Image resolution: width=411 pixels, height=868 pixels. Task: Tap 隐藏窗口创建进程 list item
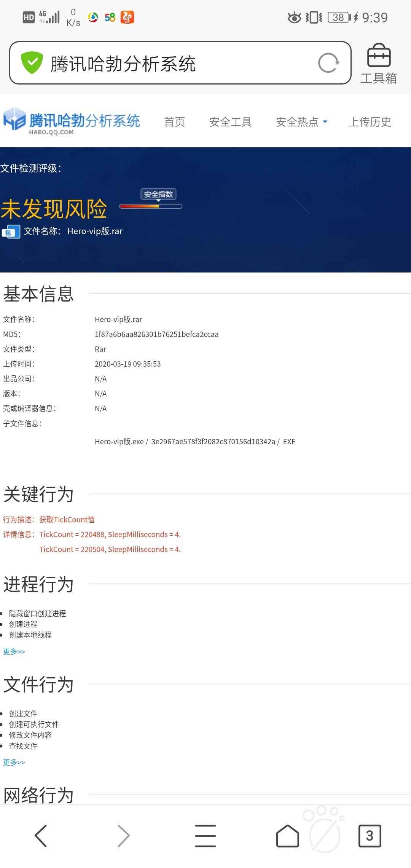coord(37,613)
